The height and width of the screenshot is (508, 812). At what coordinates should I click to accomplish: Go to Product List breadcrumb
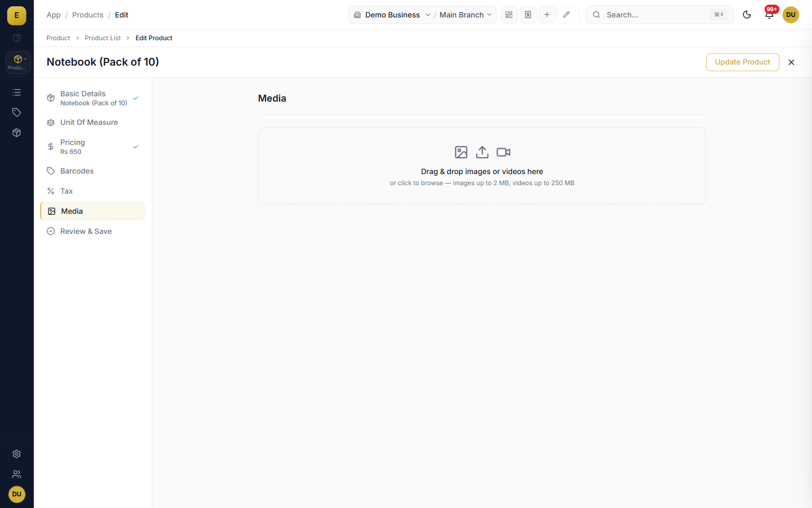point(103,38)
